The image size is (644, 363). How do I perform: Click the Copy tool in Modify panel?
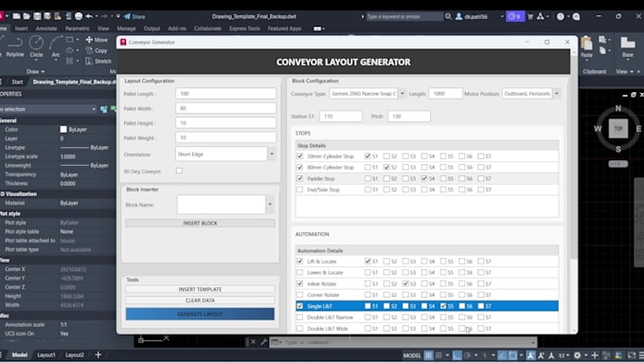(97, 50)
